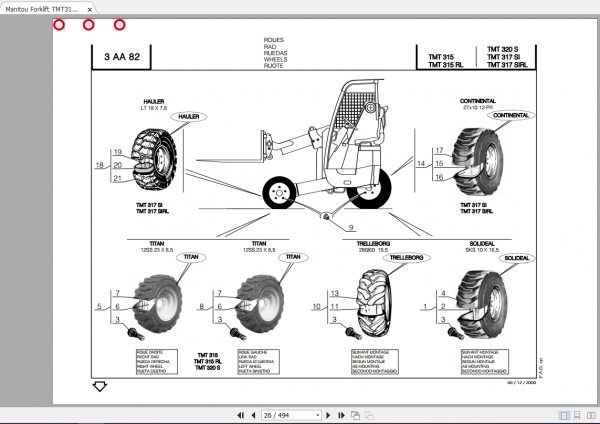
Task: Click the "RUEDAS" title text
Action: click(x=275, y=53)
